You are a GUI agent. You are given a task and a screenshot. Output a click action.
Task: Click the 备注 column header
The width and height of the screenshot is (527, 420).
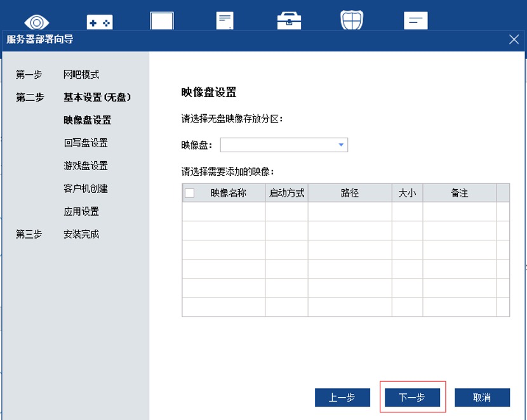tap(460, 193)
